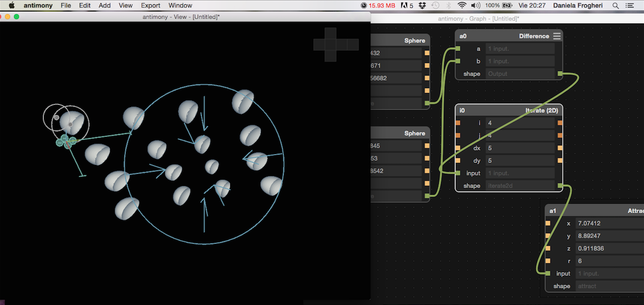Open the Edit menu

click(x=85, y=5)
